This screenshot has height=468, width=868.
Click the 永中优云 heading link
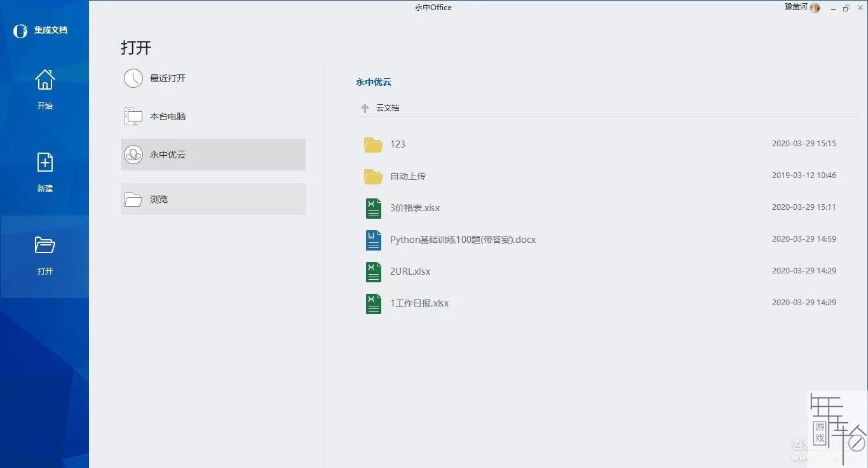pos(374,83)
